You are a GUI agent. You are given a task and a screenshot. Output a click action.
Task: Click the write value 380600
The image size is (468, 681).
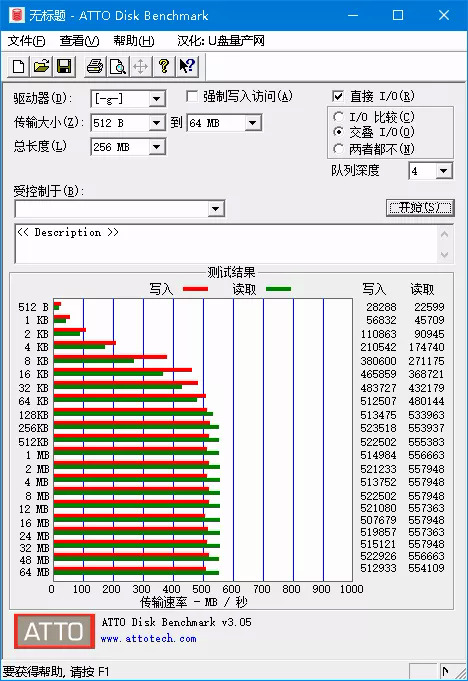(378, 361)
